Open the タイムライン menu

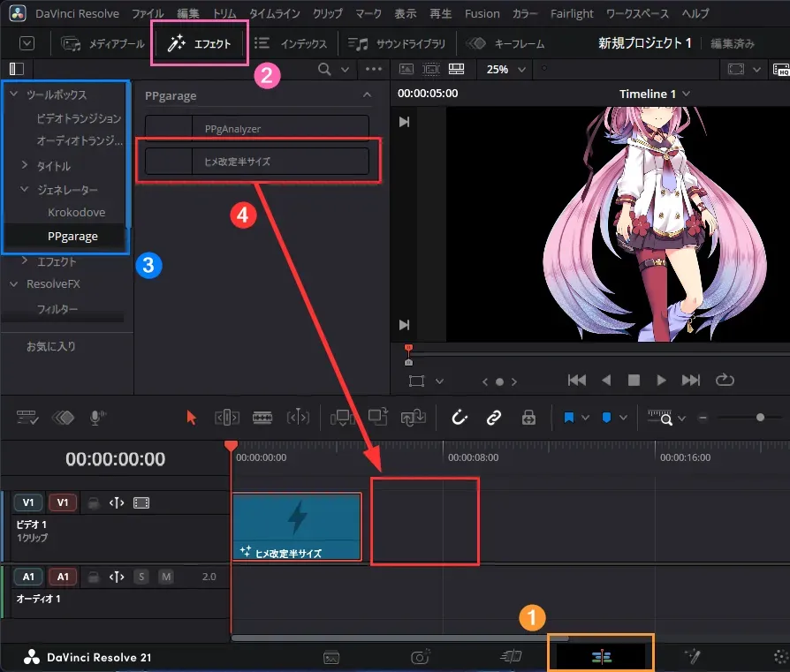(275, 13)
